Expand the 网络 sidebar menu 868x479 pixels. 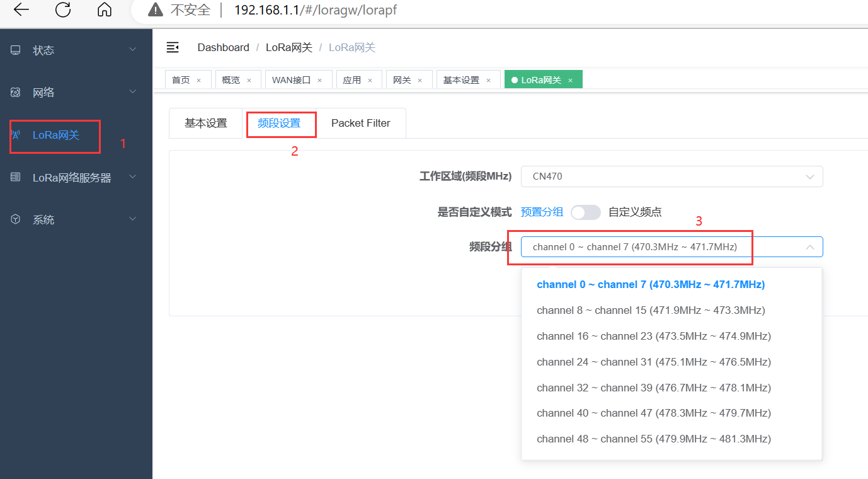click(x=132, y=92)
